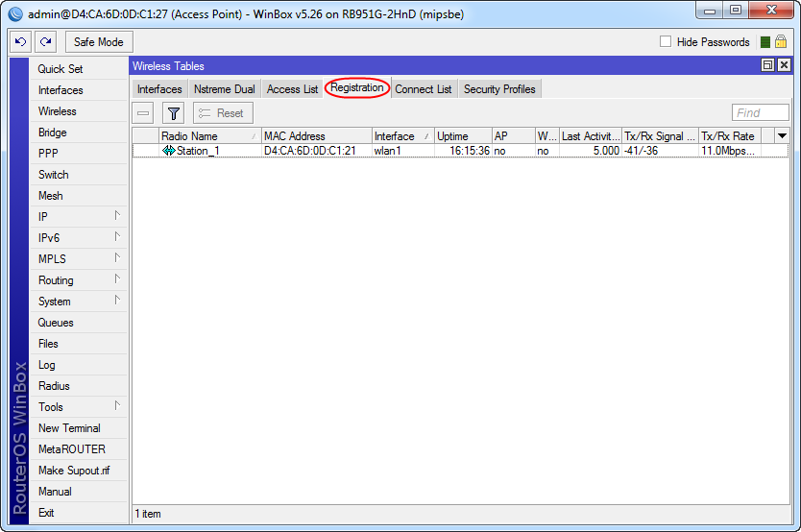Click the Undo arrow icon
Image resolution: width=801 pixels, height=532 pixels.
[20, 42]
